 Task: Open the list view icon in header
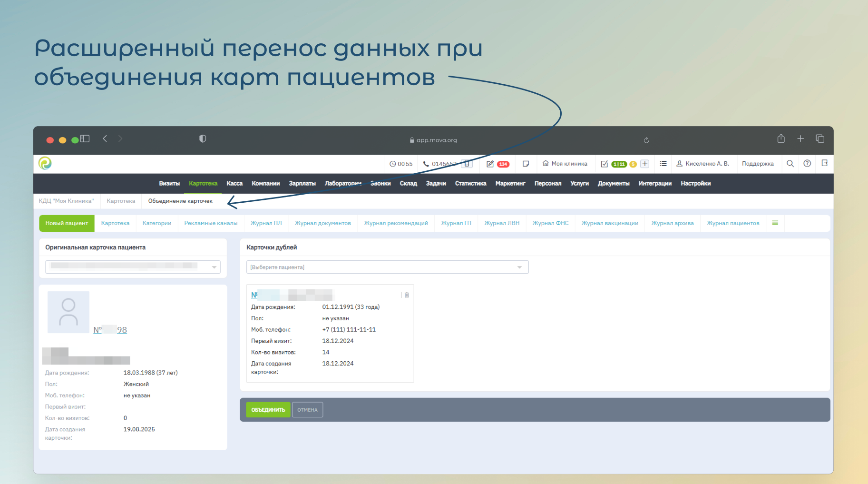663,164
